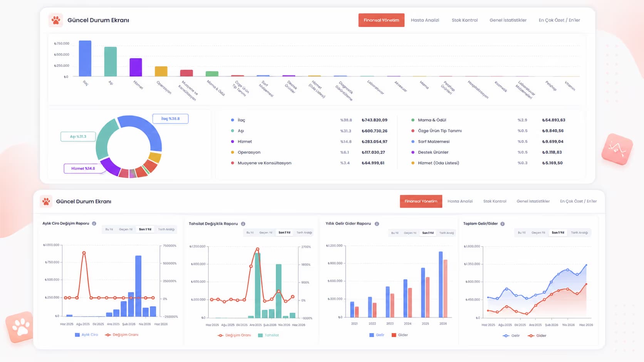
Task: Select Bu Yıl in Aylık Ciro Değişim Raporu
Action: [109, 229]
